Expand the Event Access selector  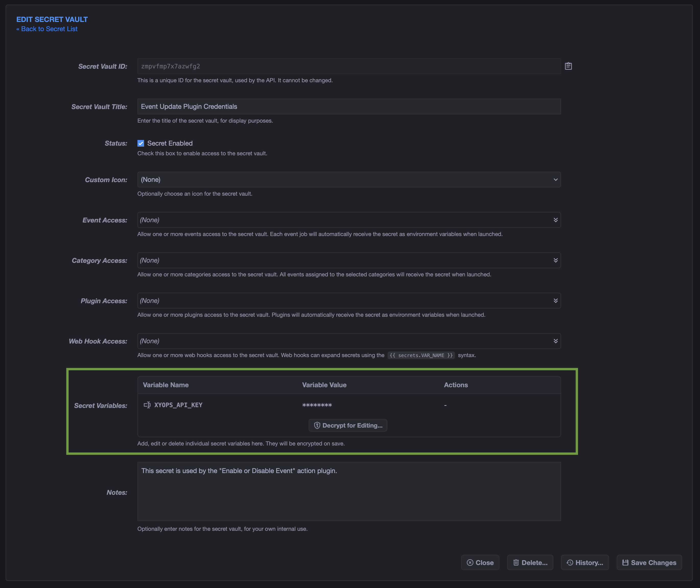pos(349,220)
